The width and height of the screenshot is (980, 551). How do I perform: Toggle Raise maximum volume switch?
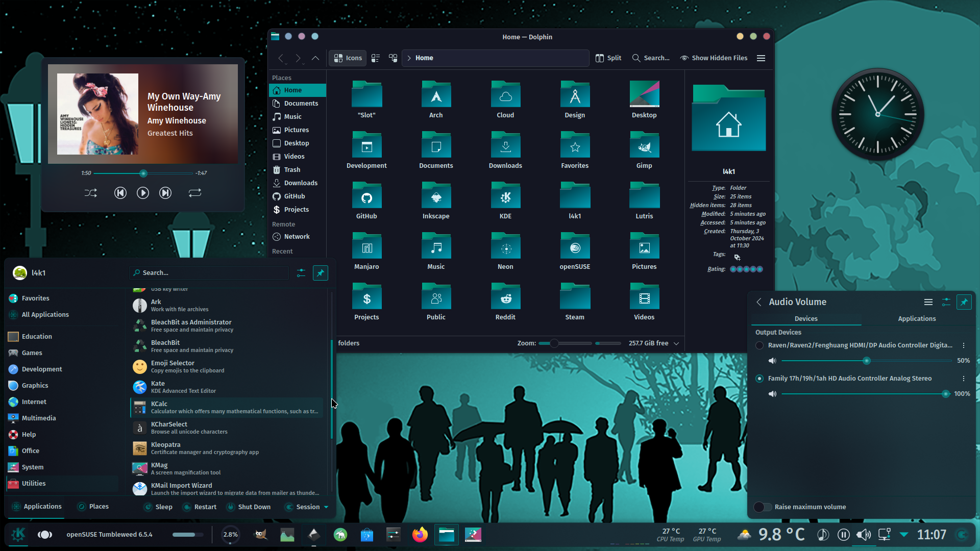[x=763, y=507]
